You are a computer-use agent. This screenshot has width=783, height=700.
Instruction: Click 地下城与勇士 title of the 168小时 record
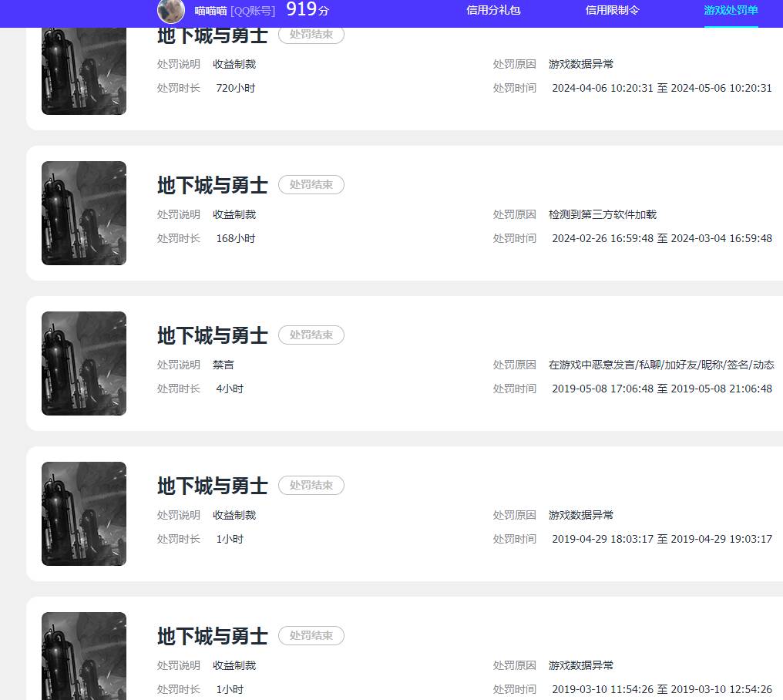pyautogui.click(x=212, y=185)
